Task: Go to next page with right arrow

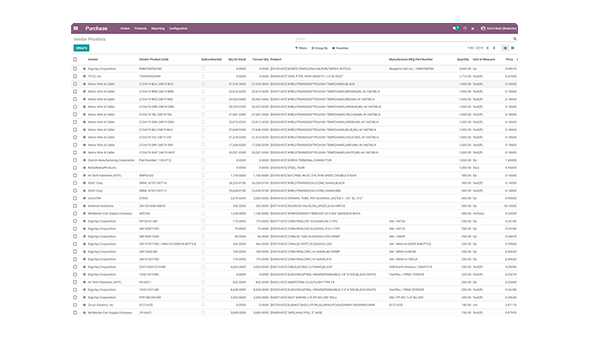Action: point(494,48)
